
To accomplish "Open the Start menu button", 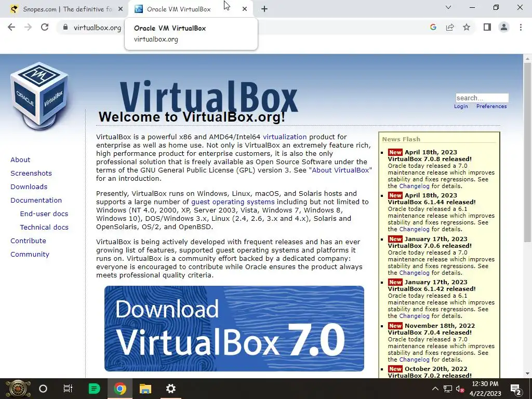I will coord(18,389).
